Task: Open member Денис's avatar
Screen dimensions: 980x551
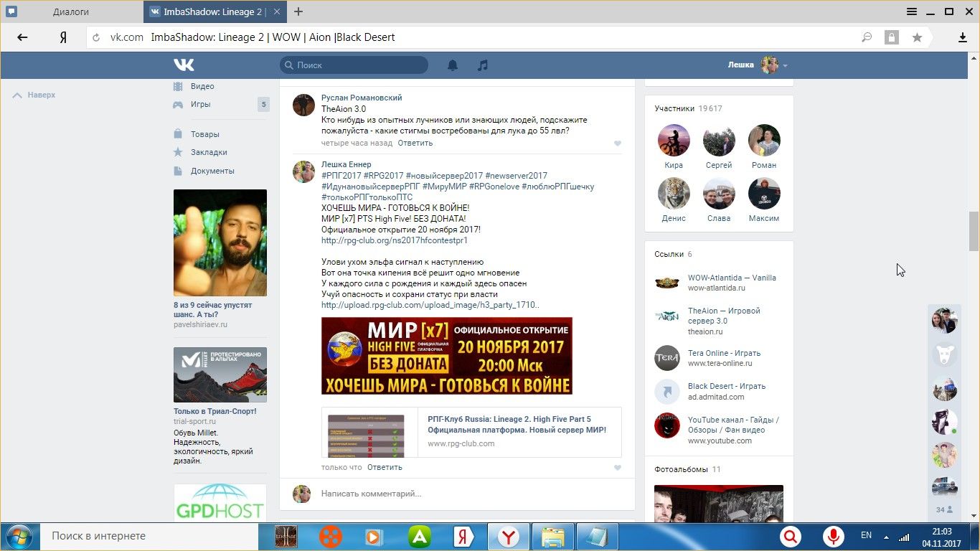Action: point(674,194)
